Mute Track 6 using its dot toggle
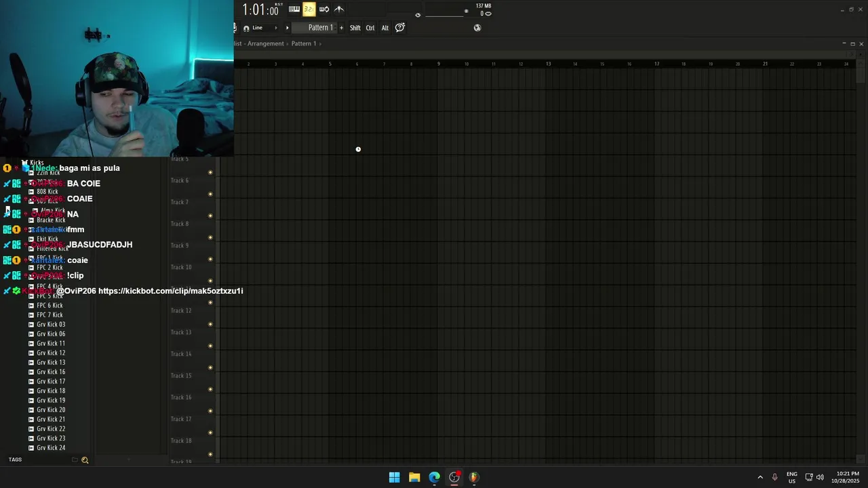 point(210,194)
